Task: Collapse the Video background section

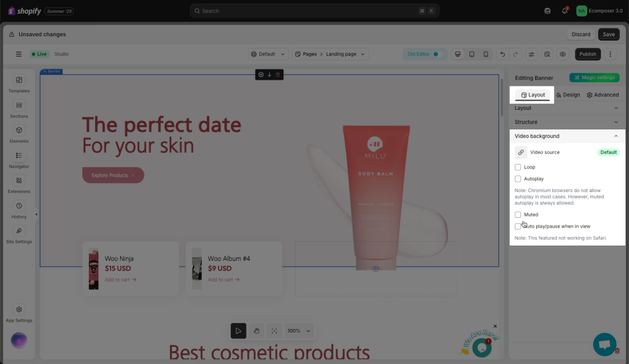Action: 567,136
